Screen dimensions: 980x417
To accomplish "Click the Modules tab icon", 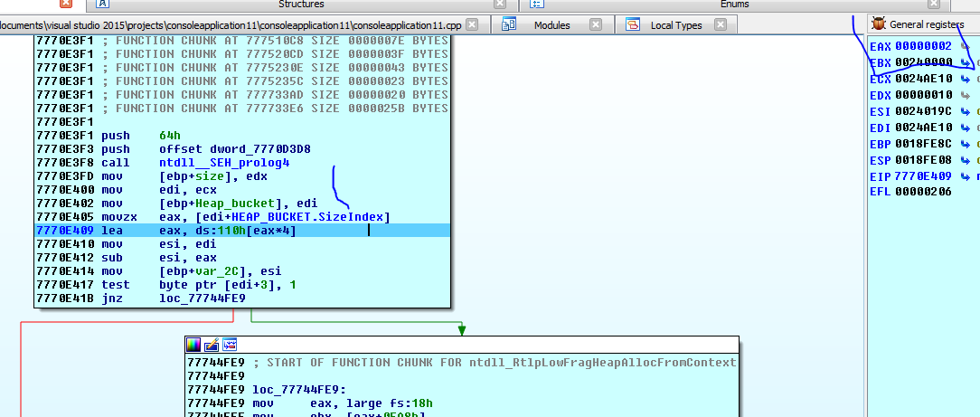I will point(510,24).
